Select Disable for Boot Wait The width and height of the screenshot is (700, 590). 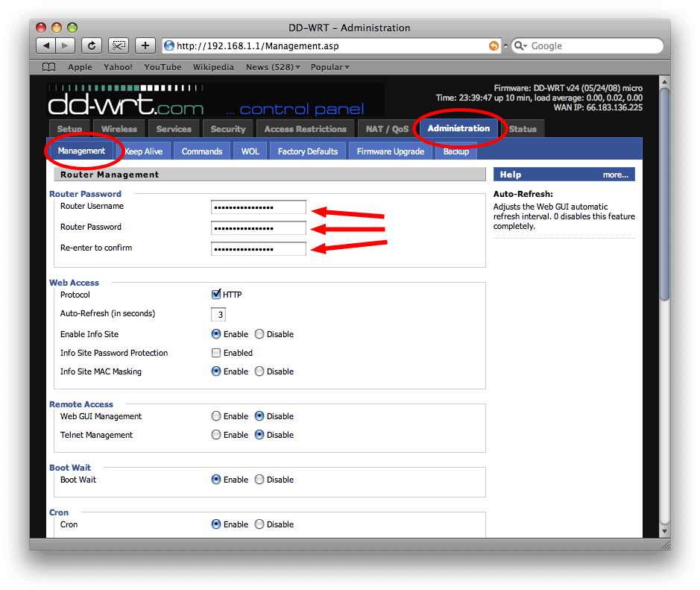click(x=259, y=480)
